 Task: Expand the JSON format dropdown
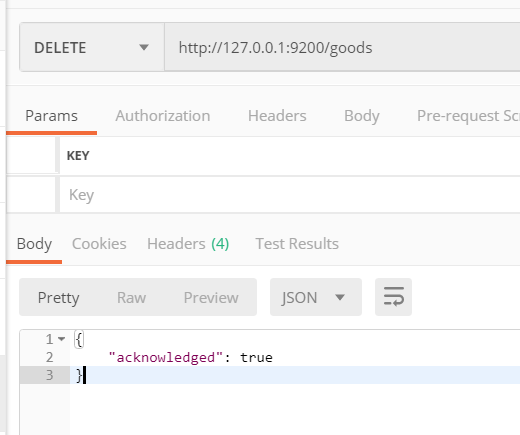(316, 297)
